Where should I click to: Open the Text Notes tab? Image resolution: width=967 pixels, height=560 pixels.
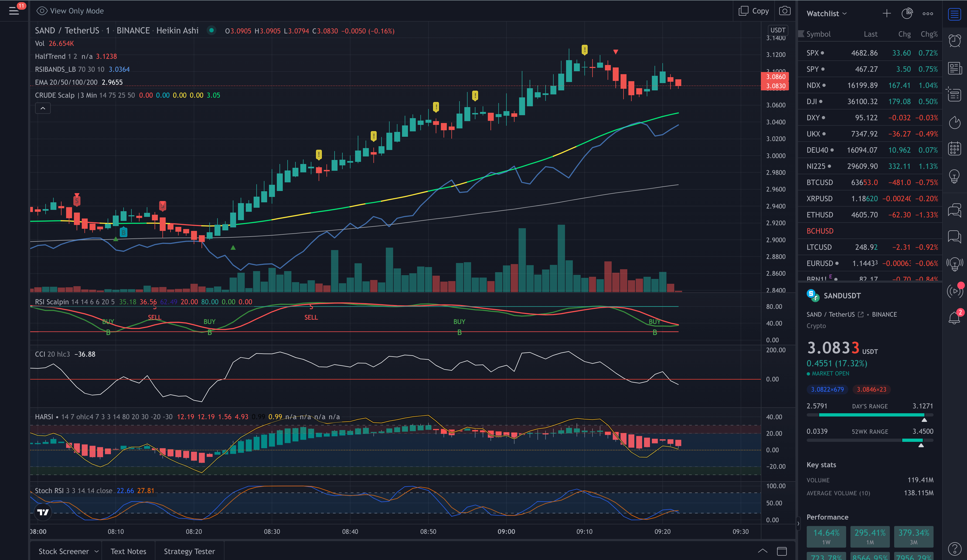(x=128, y=551)
